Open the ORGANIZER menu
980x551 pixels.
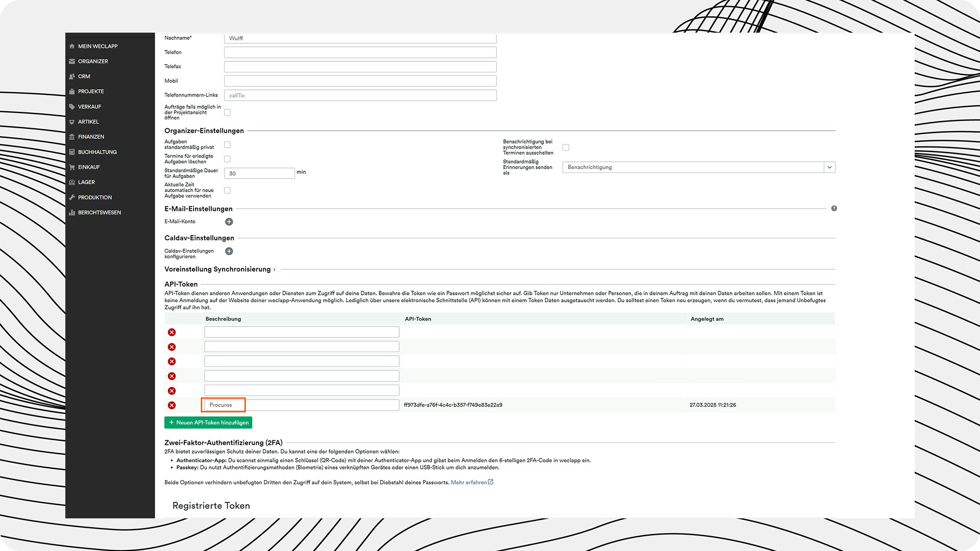click(x=93, y=61)
